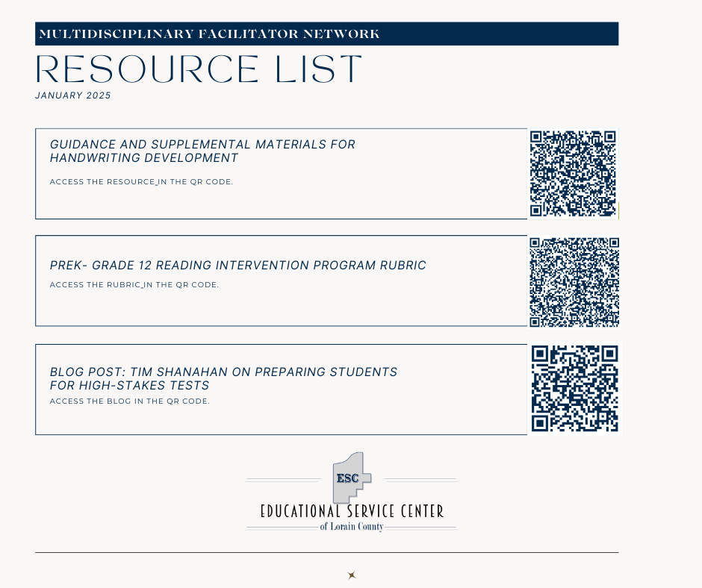Click the reading intervention rubric QR code
Image resolution: width=702 pixels, height=588 pixels.
574,282
